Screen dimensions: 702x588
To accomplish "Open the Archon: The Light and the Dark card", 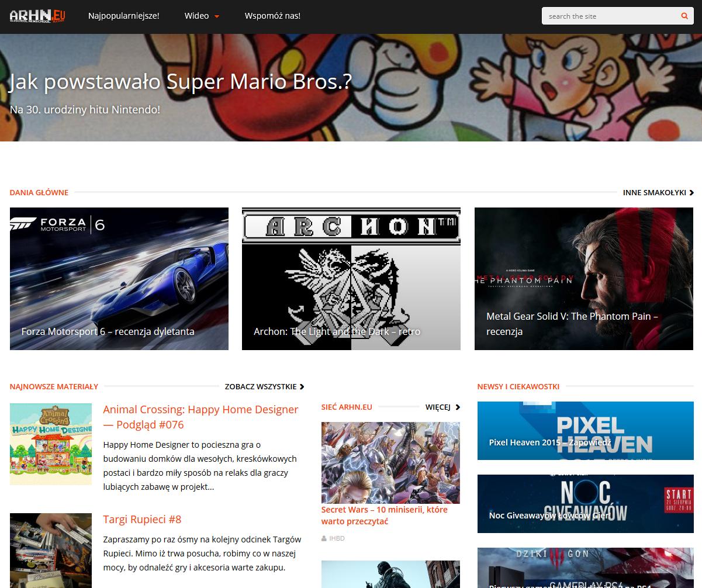I will (x=351, y=279).
